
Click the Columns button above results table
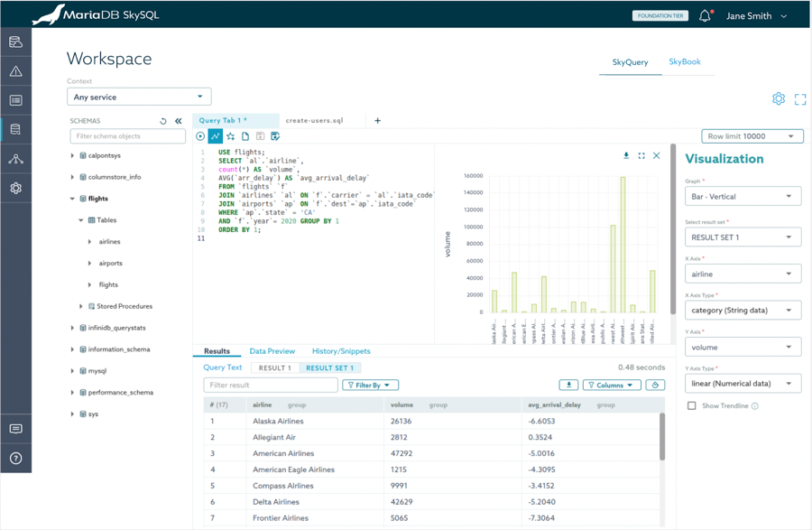click(x=612, y=386)
